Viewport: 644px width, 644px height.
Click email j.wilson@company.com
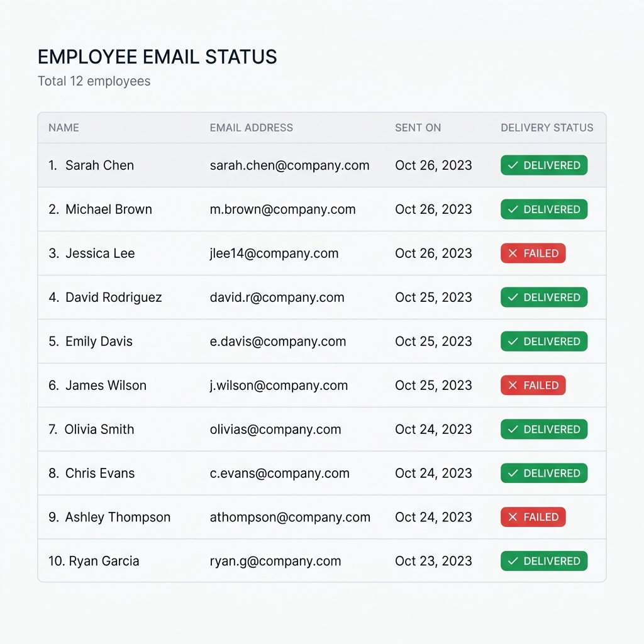pyautogui.click(x=279, y=386)
